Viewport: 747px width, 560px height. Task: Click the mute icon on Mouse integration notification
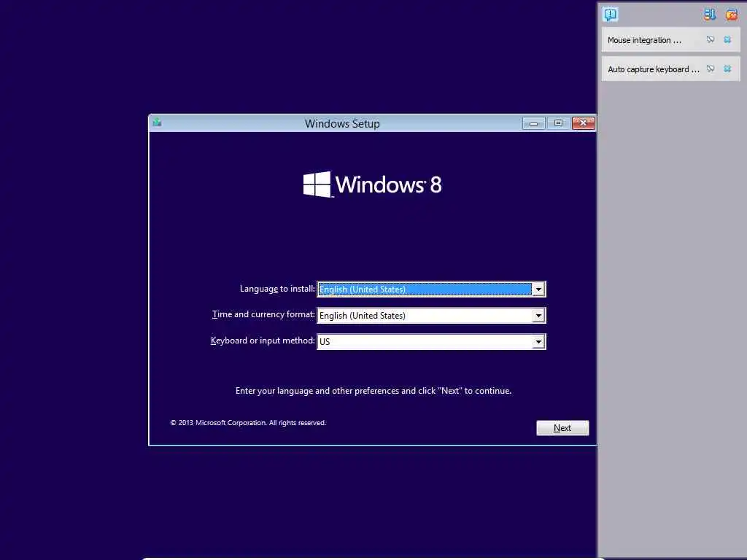point(711,39)
